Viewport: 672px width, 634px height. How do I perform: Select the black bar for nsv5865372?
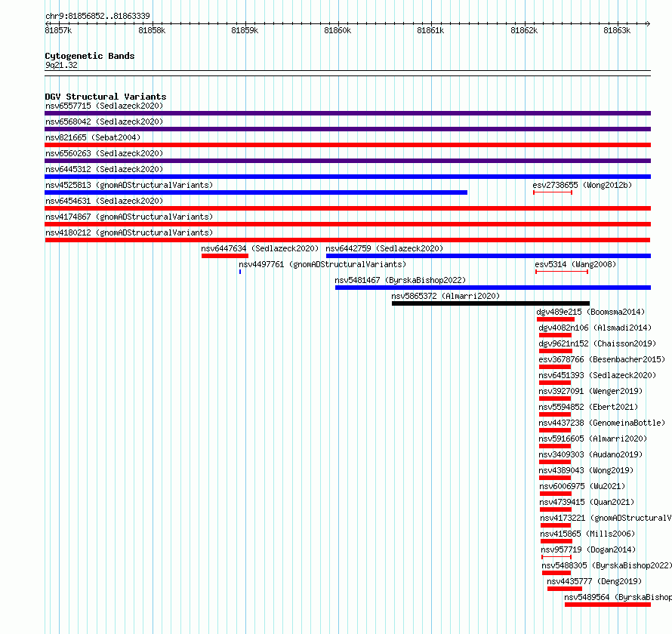(x=491, y=303)
